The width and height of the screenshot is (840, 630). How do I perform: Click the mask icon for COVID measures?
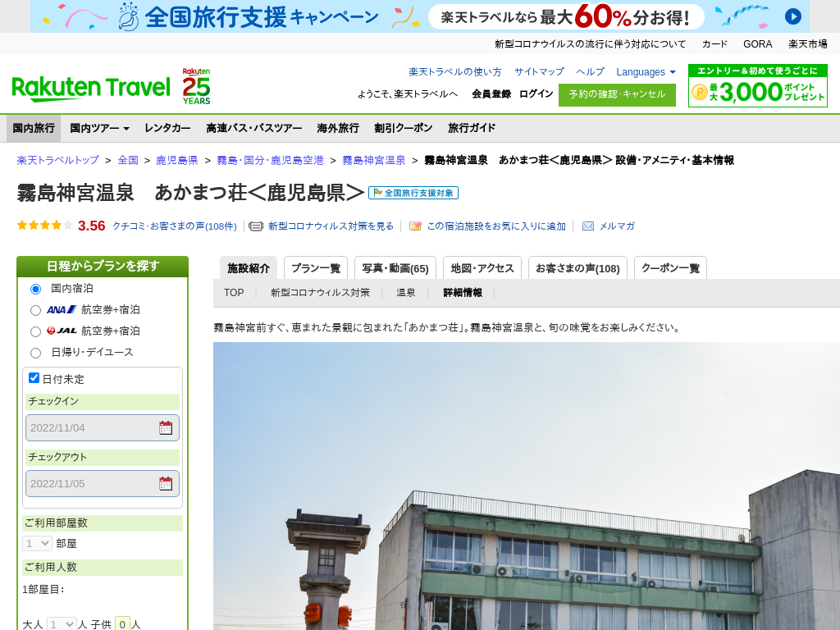point(256,226)
